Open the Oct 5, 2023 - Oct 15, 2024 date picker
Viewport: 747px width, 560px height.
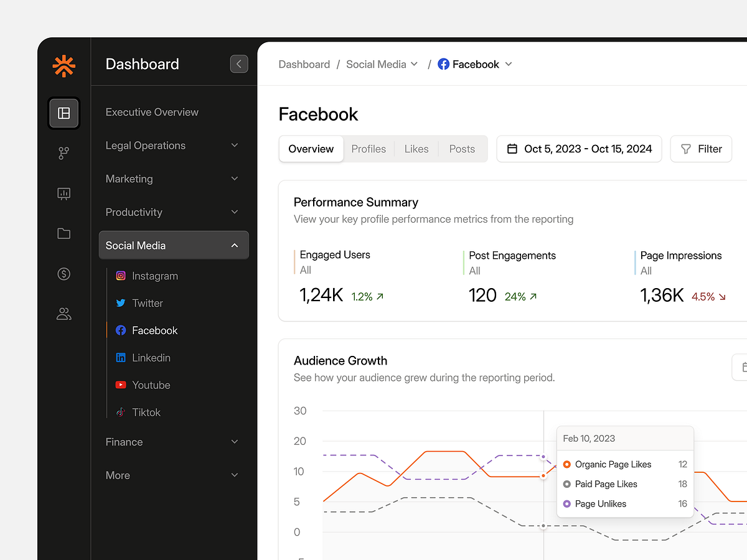click(579, 149)
